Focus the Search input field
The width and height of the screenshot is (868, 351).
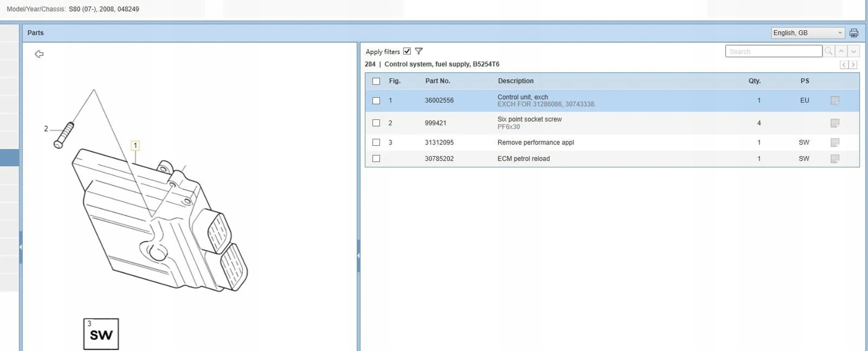pos(774,51)
